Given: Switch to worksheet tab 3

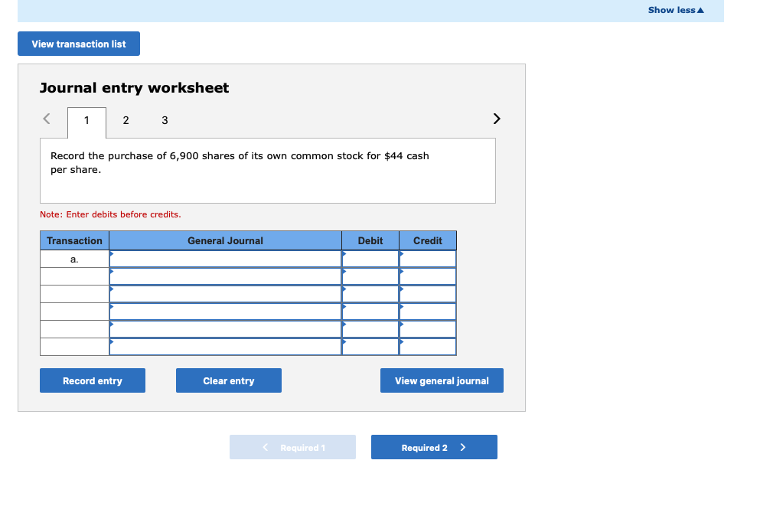Looking at the screenshot, I should click(164, 120).
